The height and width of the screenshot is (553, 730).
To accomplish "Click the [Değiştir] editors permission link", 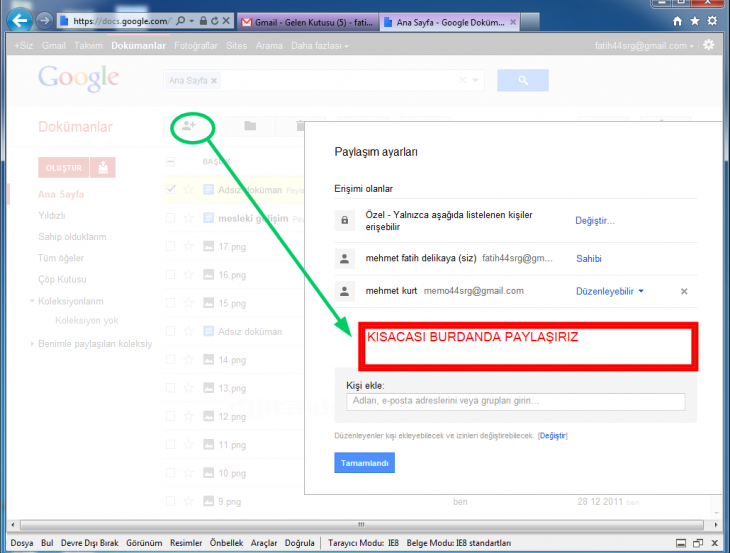I will pos(553,436).
